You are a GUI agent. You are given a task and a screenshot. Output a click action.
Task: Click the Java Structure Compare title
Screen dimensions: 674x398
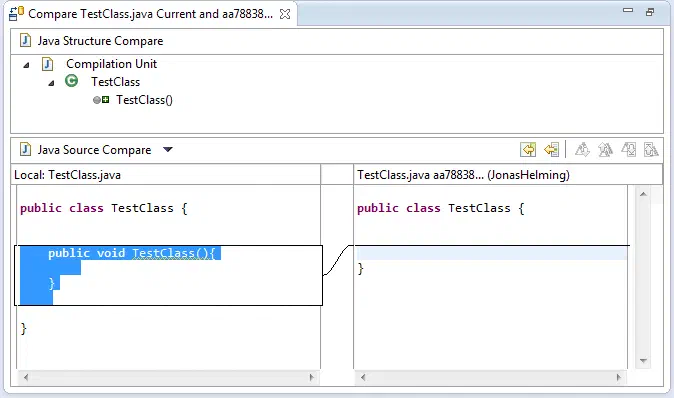click(100, 41)
